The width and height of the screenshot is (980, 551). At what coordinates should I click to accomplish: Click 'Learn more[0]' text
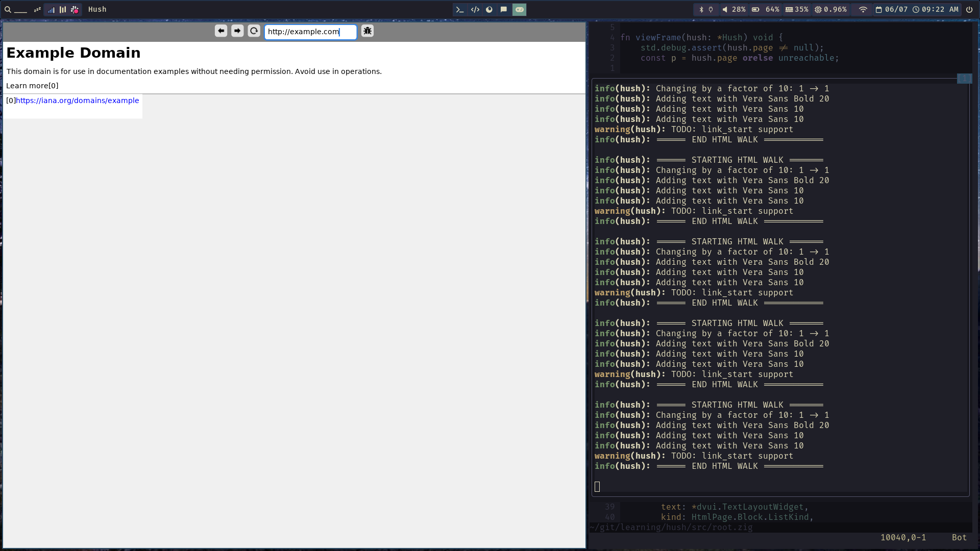[x=32, y=86]
